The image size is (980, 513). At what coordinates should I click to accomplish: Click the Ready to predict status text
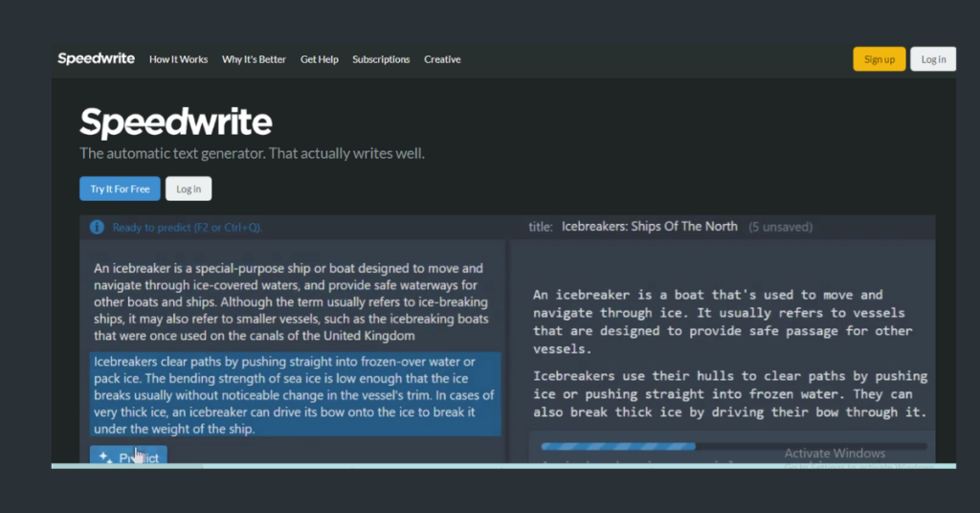[187, 228]
